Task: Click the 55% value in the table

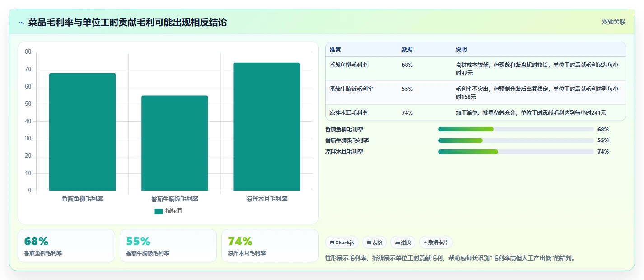Action: click(407, 89)
